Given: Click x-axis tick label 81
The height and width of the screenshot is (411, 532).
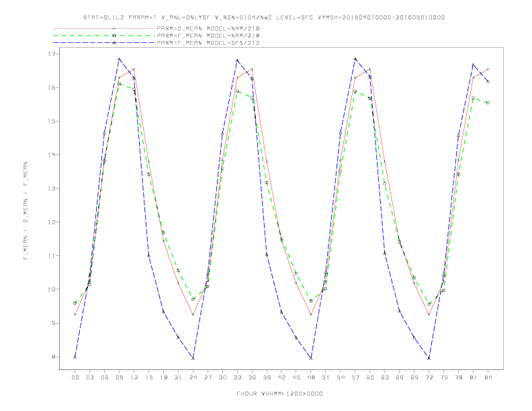Looking at the screenshot, I should [x=474, y=377].
